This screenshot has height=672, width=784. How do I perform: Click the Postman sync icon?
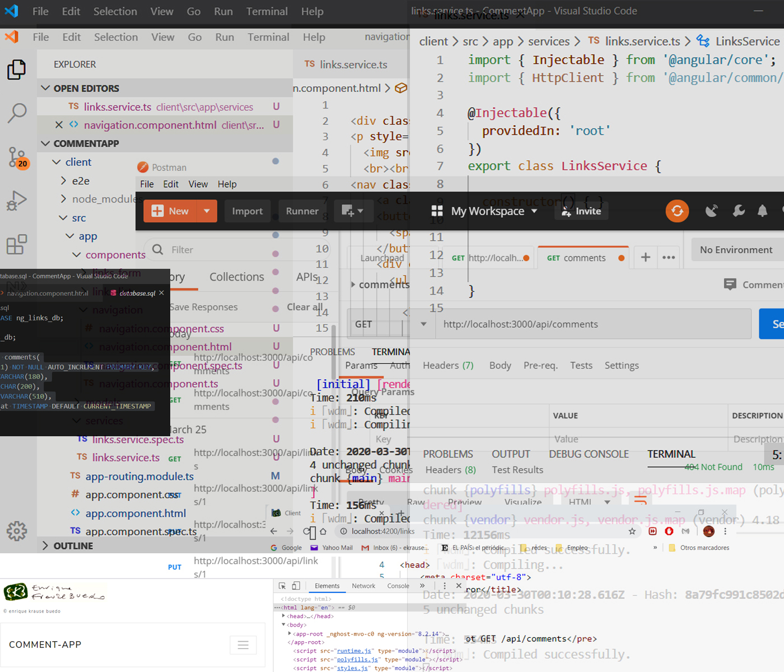tap(677, 211)
